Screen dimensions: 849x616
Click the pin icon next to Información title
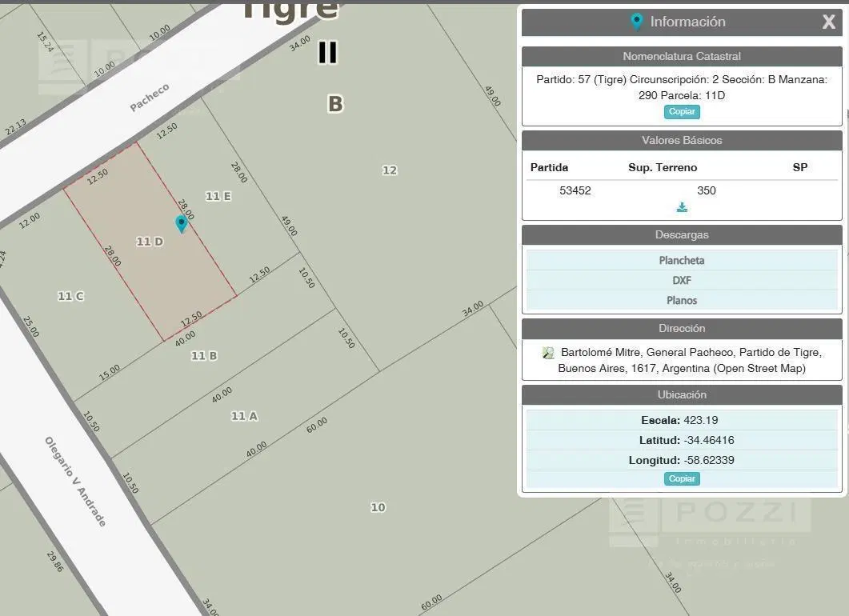pos(637,22)
